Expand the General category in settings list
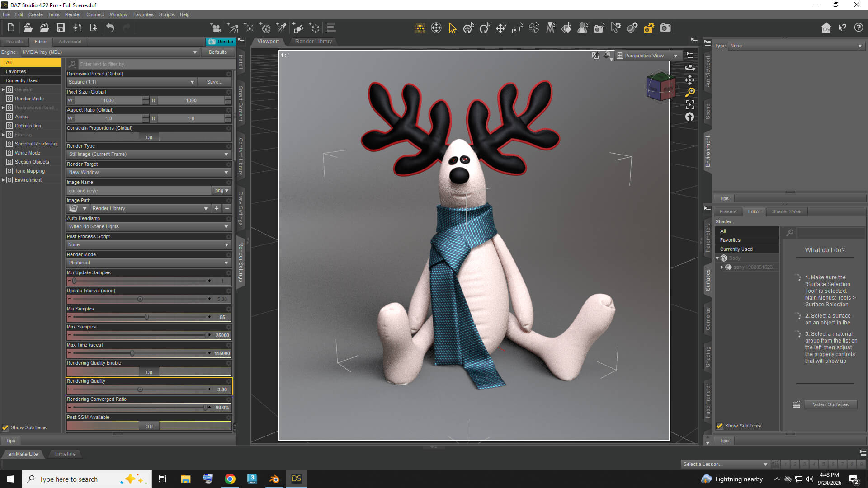 pos(3,89)
